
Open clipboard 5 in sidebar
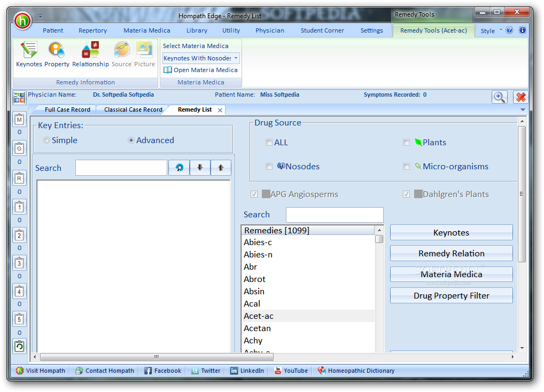pyautogui.click(x=19, y=319)
